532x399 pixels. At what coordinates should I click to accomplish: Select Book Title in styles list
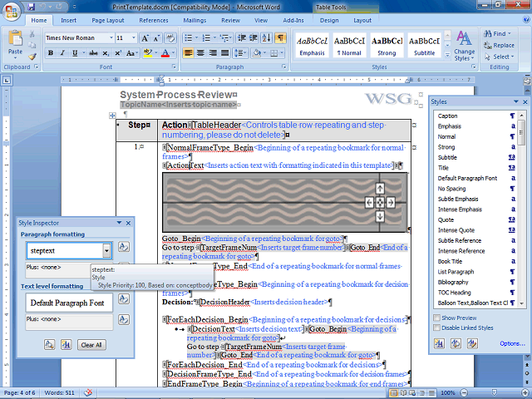476,261
